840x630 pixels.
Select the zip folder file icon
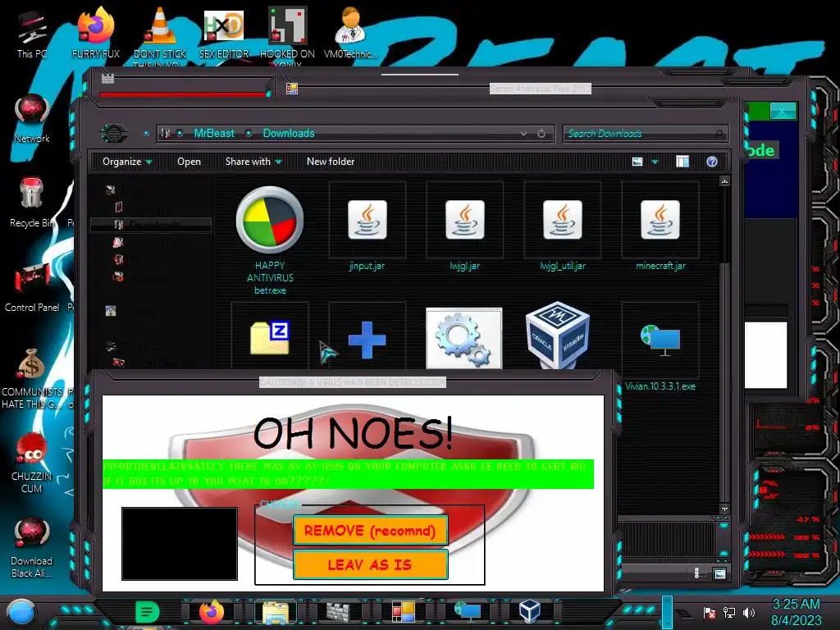coord(270,338)
